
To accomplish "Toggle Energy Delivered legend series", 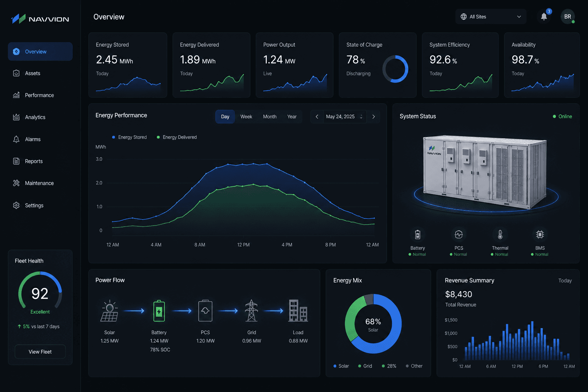I will [x=176, y=137].
